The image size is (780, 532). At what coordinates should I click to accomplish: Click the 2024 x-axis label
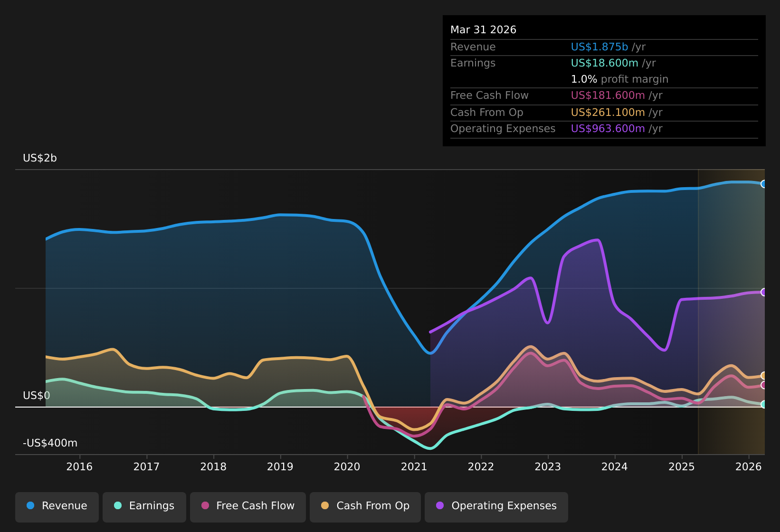coord(615,467)
